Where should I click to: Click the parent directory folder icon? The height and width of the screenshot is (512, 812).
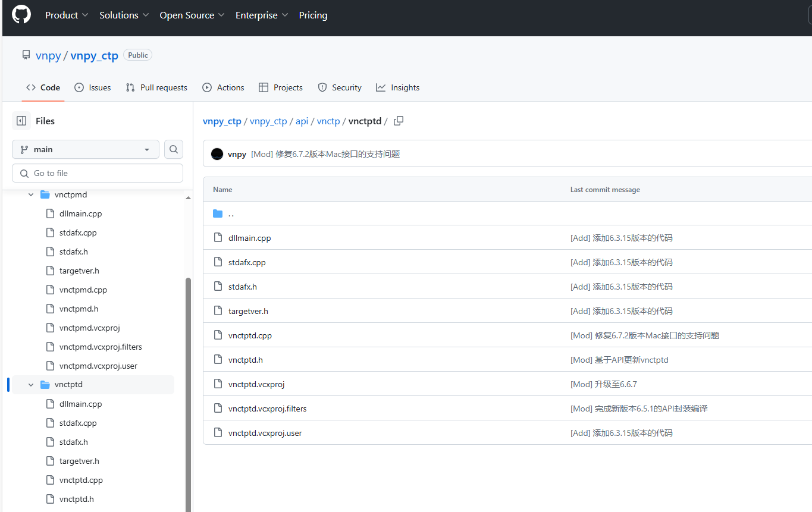click(218, 213)
